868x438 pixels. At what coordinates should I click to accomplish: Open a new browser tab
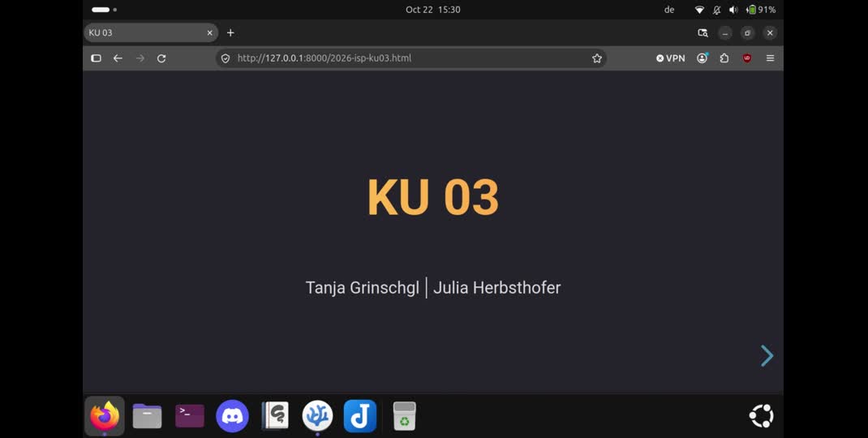click(x=230, y=32)
